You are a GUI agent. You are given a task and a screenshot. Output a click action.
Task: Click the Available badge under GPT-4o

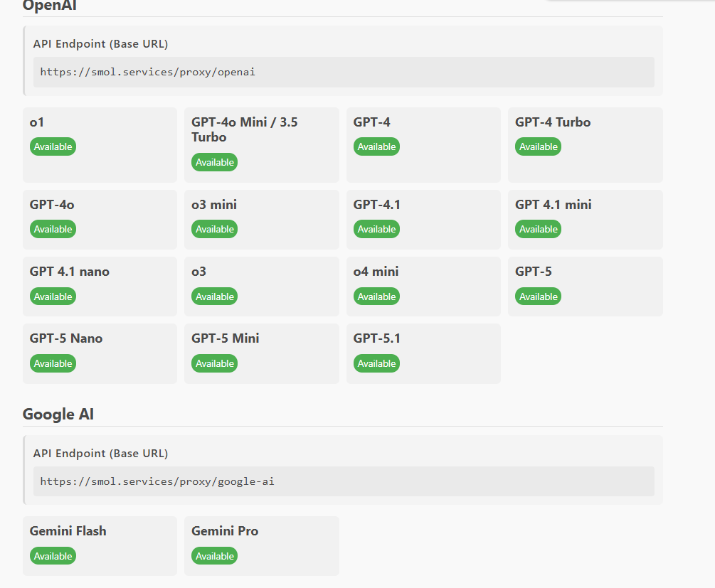coord(53,229)
